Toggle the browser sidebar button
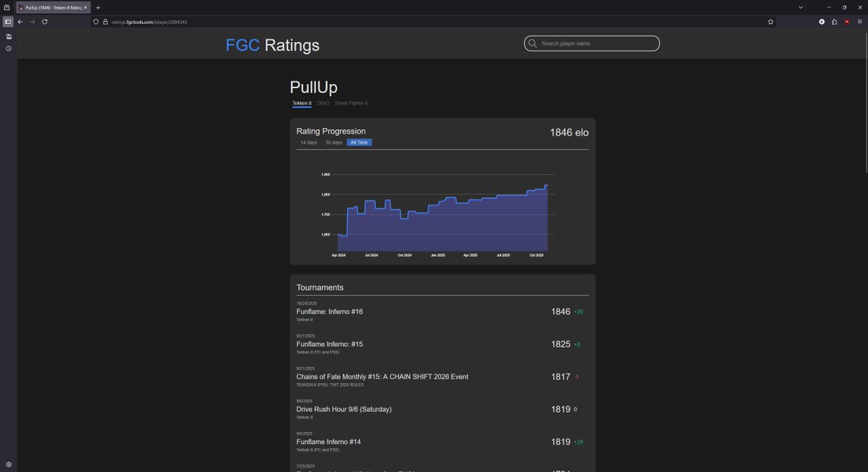868x472 pixels. pos(8,22)
